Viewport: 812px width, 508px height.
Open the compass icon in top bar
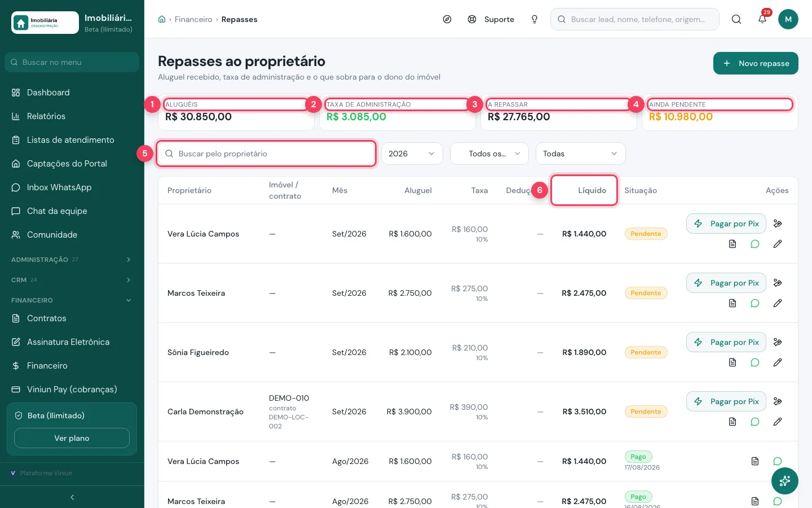(447, 19)
